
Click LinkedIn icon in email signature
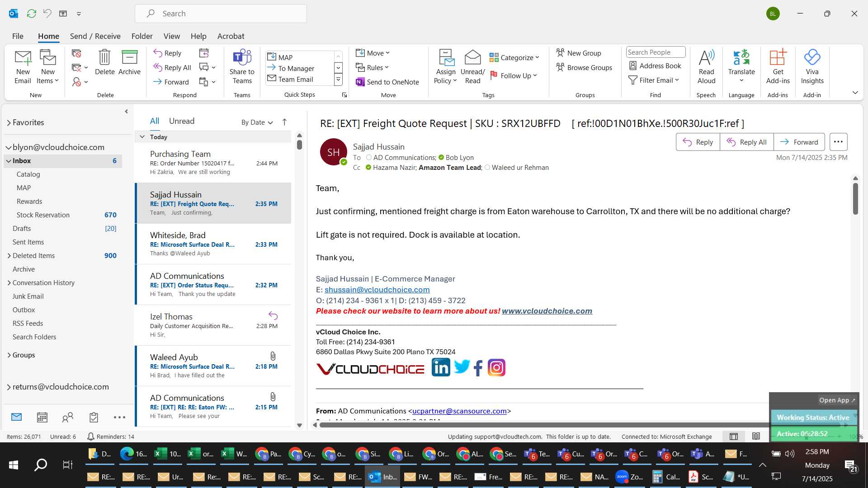[441, 367]
